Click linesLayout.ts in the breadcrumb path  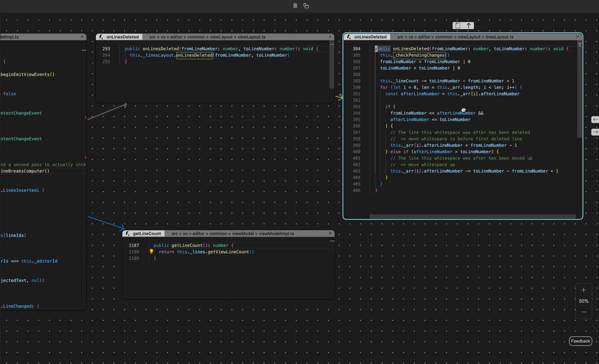pos(499,37)
